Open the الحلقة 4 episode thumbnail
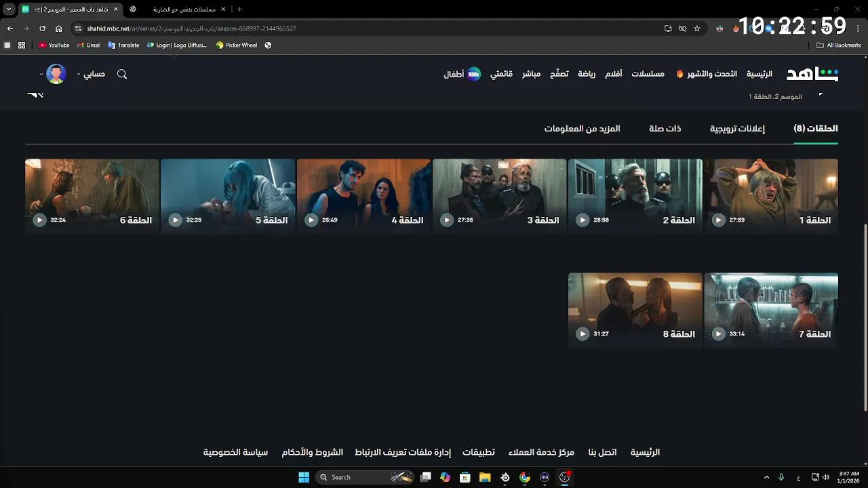This screenshot has width=868, height=488. [363, 197]
